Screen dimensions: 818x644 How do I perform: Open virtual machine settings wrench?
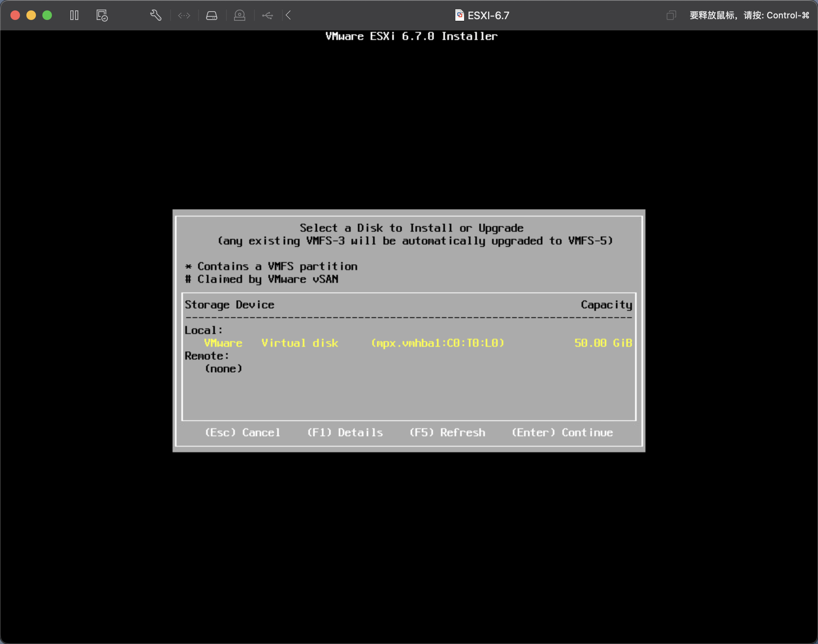(156, 16)
